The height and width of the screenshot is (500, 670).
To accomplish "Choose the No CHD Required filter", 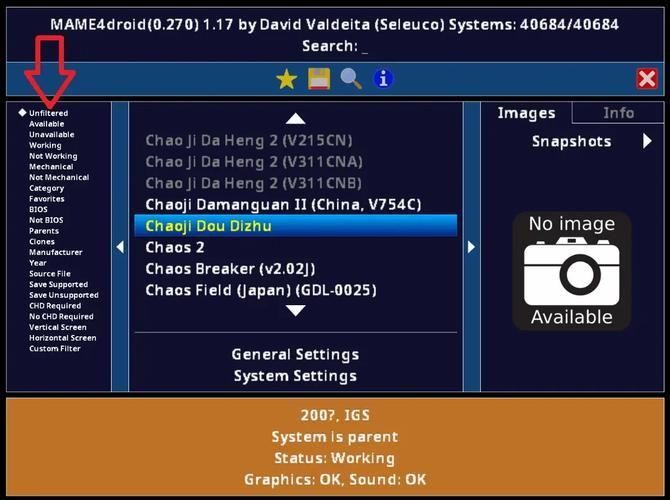I will click(61, 316).
